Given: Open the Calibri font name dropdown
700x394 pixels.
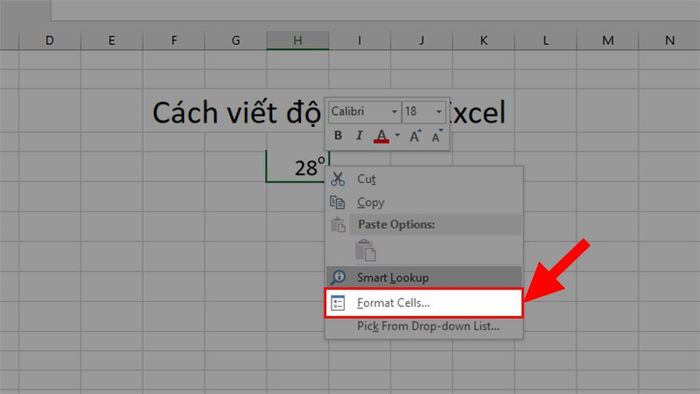Looking at the screenshot, I should pyautogui.click(x=395, y=112).
